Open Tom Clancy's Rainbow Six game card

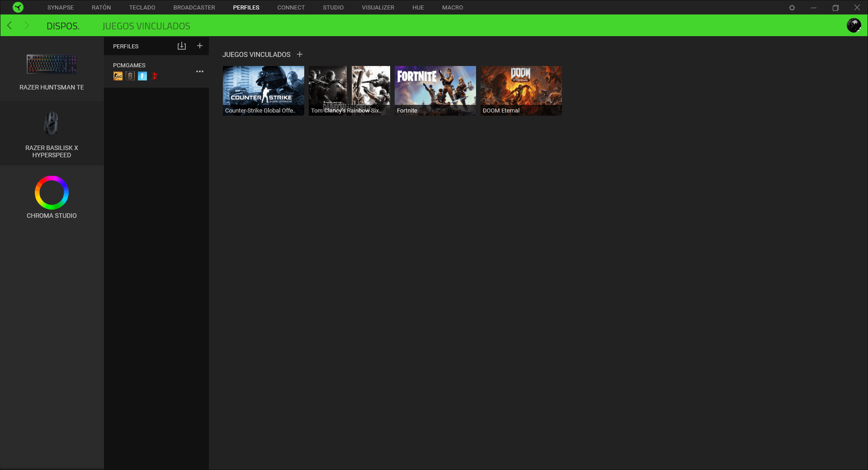pyautogui.click(x=349, y=91)
